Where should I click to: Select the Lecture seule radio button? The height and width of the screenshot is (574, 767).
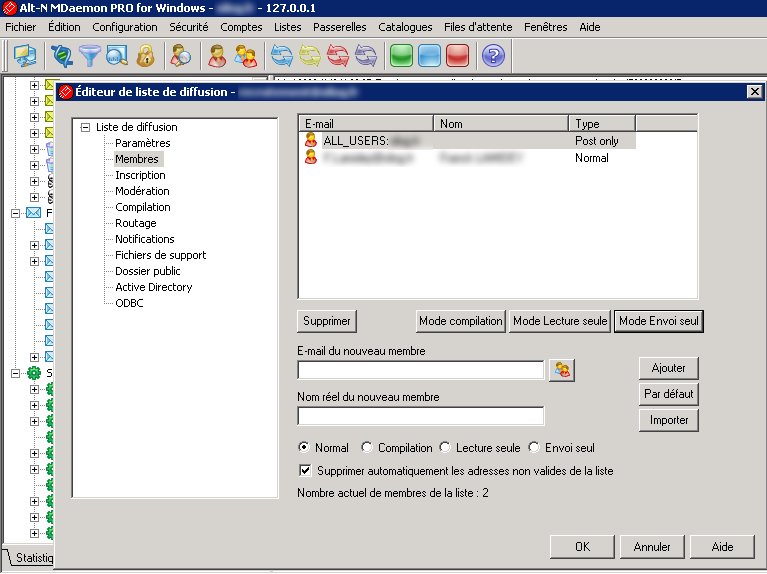click(445, 447)
